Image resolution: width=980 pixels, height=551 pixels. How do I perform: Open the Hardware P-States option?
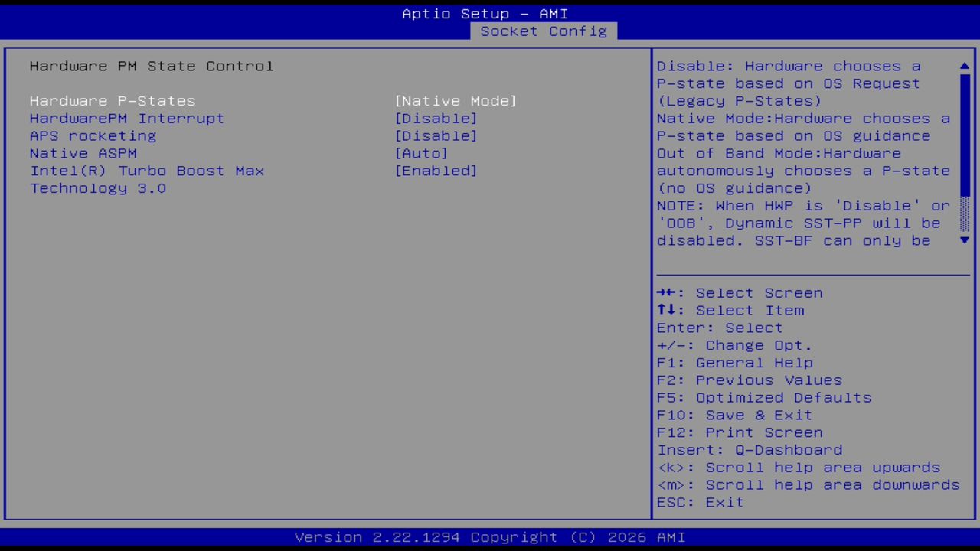(x=112, y=100)
